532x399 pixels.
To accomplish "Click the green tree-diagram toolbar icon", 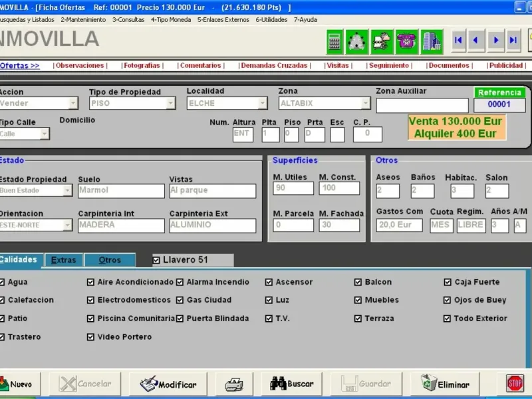I will pyautogui.click(x=356, y=42).
